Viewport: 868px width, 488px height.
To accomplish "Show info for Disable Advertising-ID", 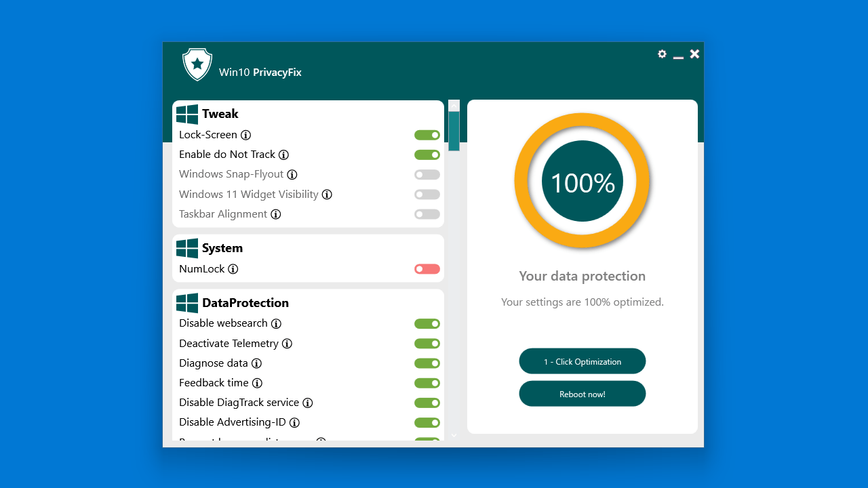I will click(x=294, y=422).
